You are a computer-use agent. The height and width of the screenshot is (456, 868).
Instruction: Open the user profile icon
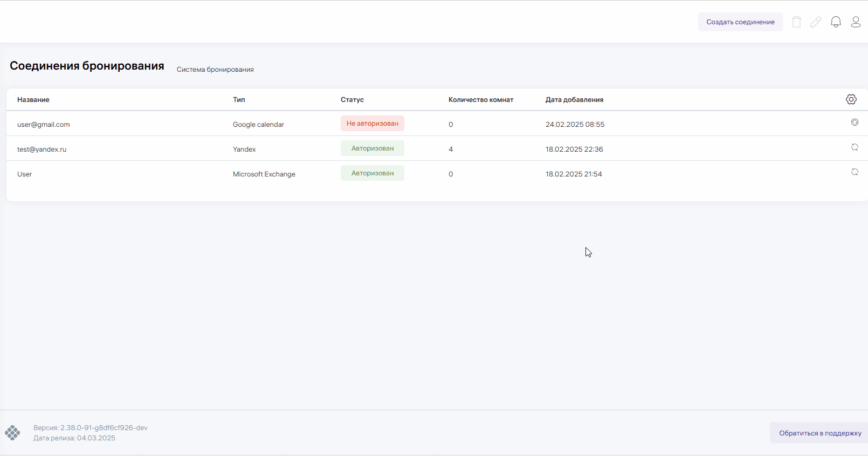click(856, 22)
